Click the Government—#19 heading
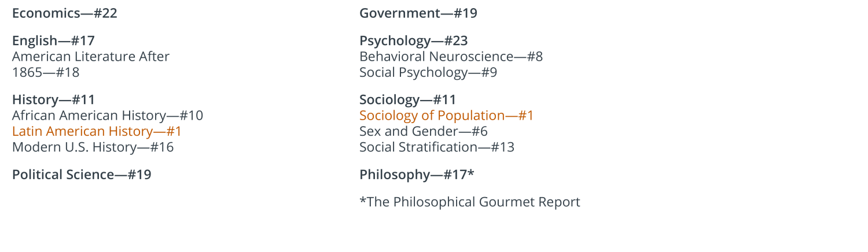The height and width of the screenshot is (252, 868). click(418, 13)
